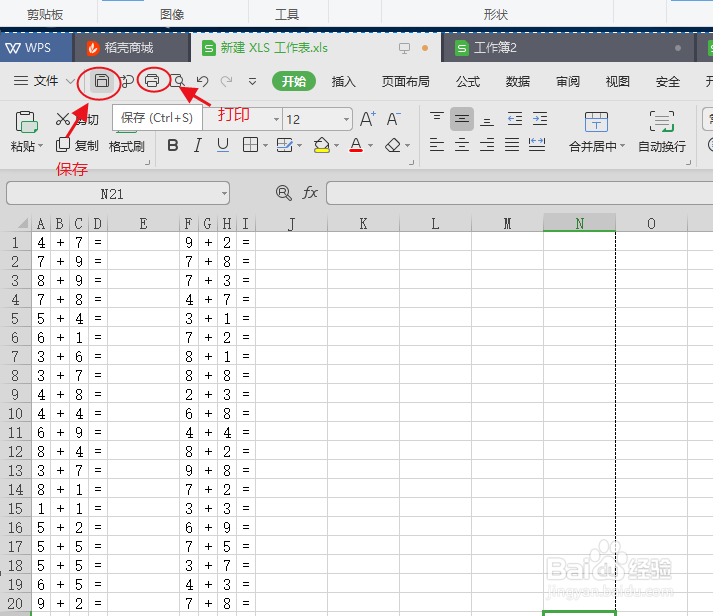Switch to the Review ribbon tab
The height and width of the screenshot is (616, 713).
click(568, 82)
